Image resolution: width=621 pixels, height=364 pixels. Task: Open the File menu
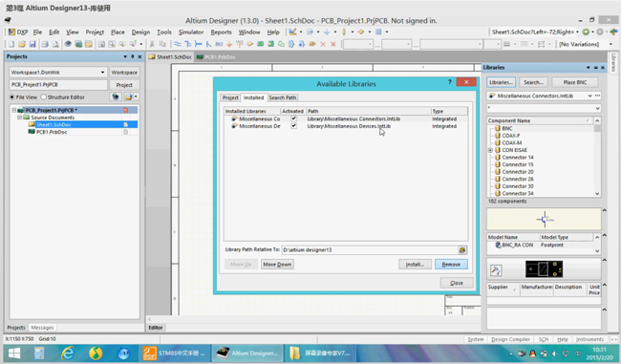[37, 32]
